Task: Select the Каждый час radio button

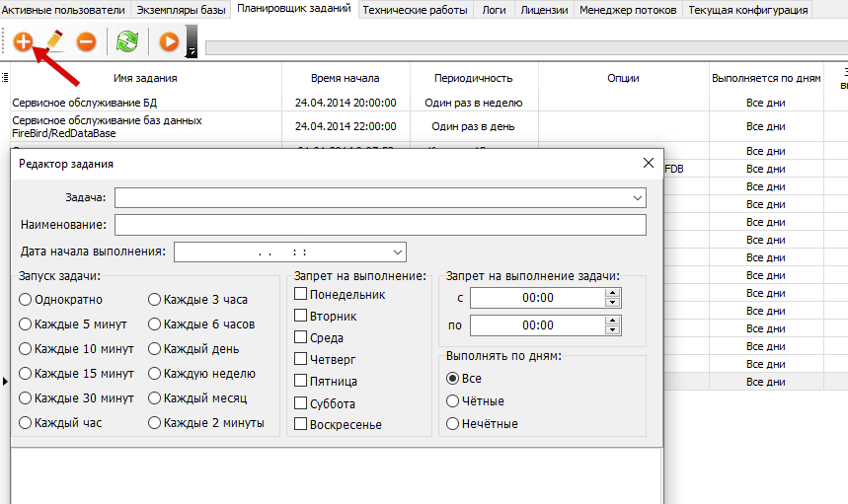Action: 25,422
